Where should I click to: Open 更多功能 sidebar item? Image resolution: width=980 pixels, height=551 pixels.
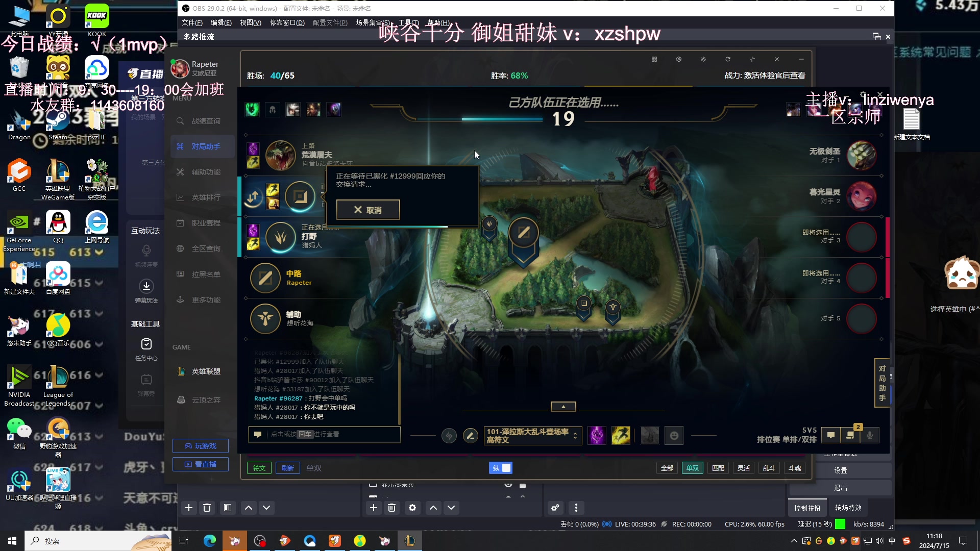click(199, 300)
